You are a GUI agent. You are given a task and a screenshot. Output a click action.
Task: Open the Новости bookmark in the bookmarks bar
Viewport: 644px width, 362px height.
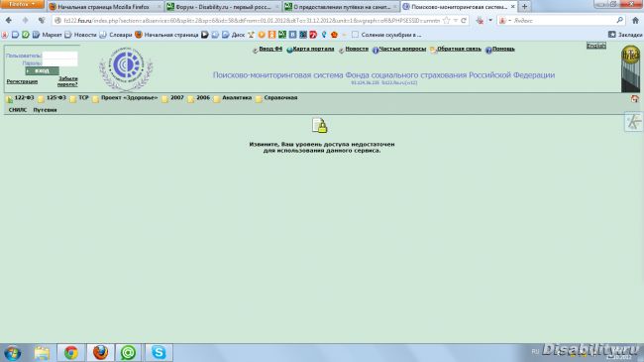click(x=80, y=35)
